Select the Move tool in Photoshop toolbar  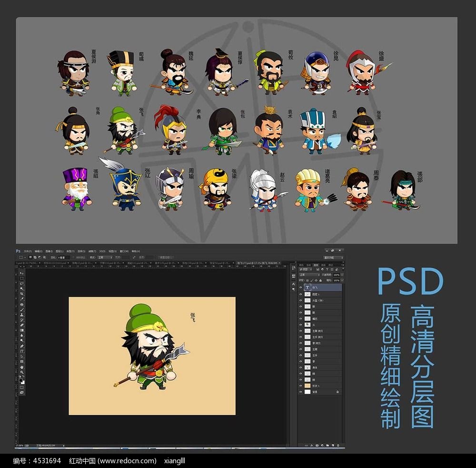(x=22, y=273)
